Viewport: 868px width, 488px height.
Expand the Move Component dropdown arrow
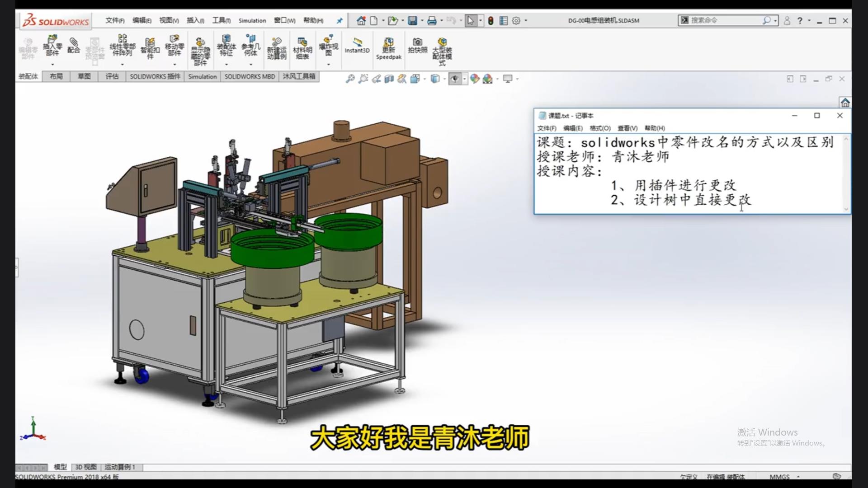coord(175,65)
